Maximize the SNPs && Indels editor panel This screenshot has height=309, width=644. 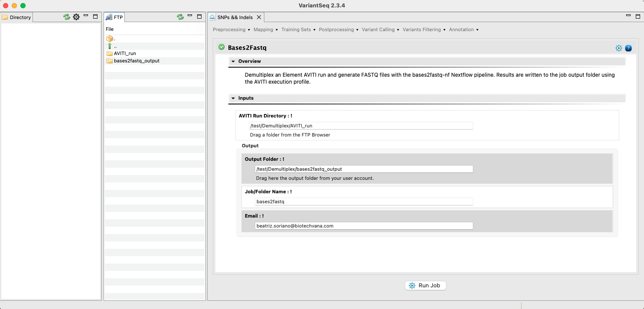click(638, 16)
